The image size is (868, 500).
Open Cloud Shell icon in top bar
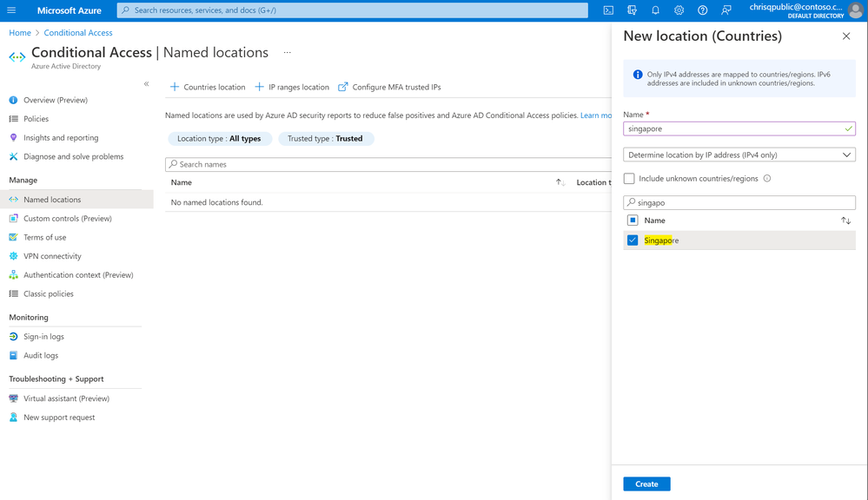(x=608, y=10)
